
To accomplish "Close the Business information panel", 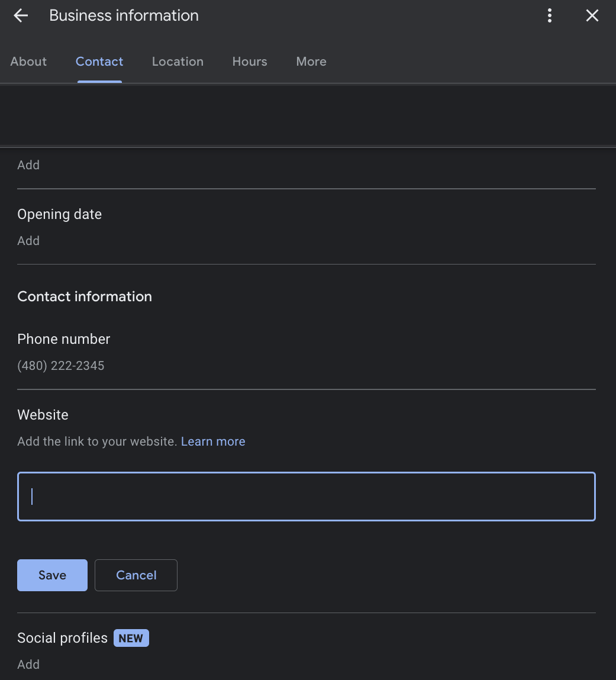I will (x=592, y=15).
